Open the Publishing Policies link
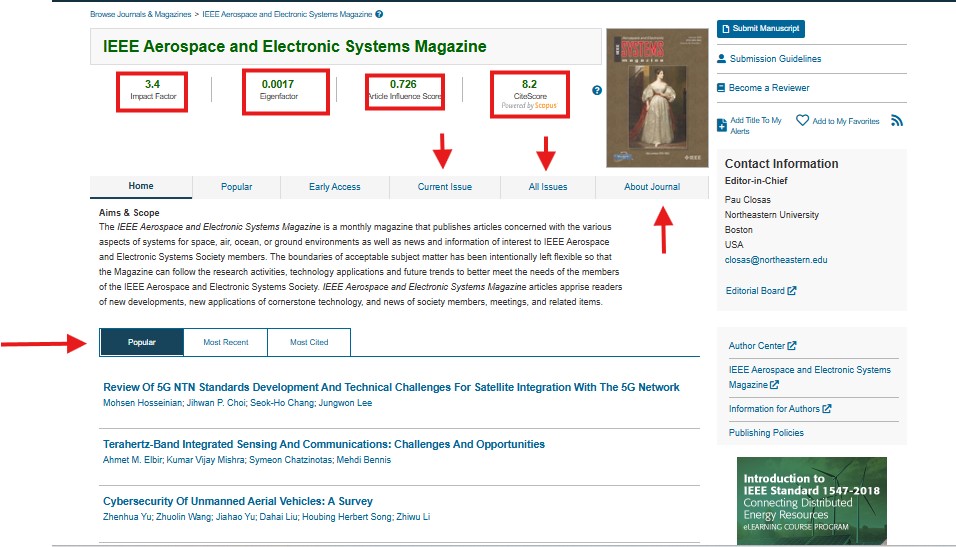This screenshot has height=547, width=956. [766, 432]
